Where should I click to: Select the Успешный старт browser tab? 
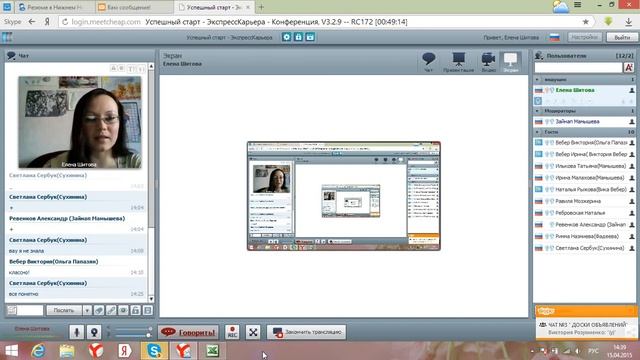[x=214, y=7]
